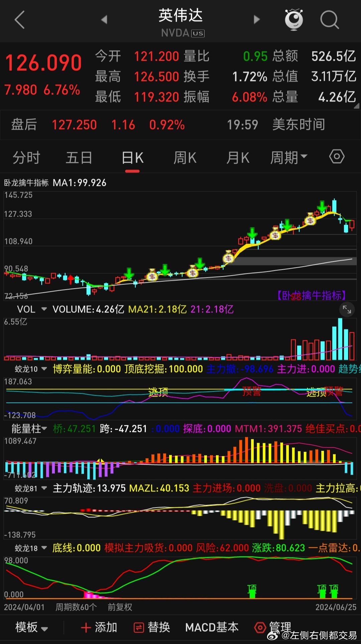The image size is (361, 644).
Task: Tap the MACD基本 template button
Action: pos(212,628)
